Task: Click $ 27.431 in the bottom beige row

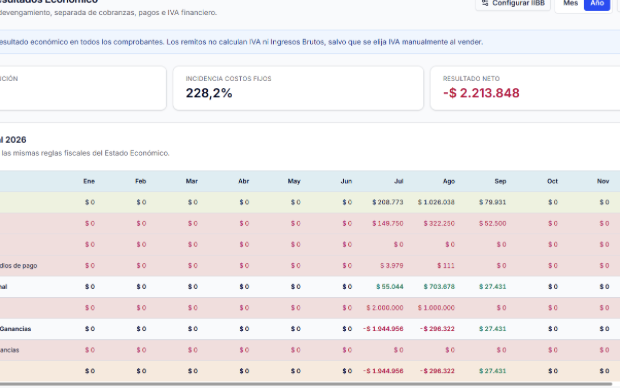Action: [x=493, y=371]
